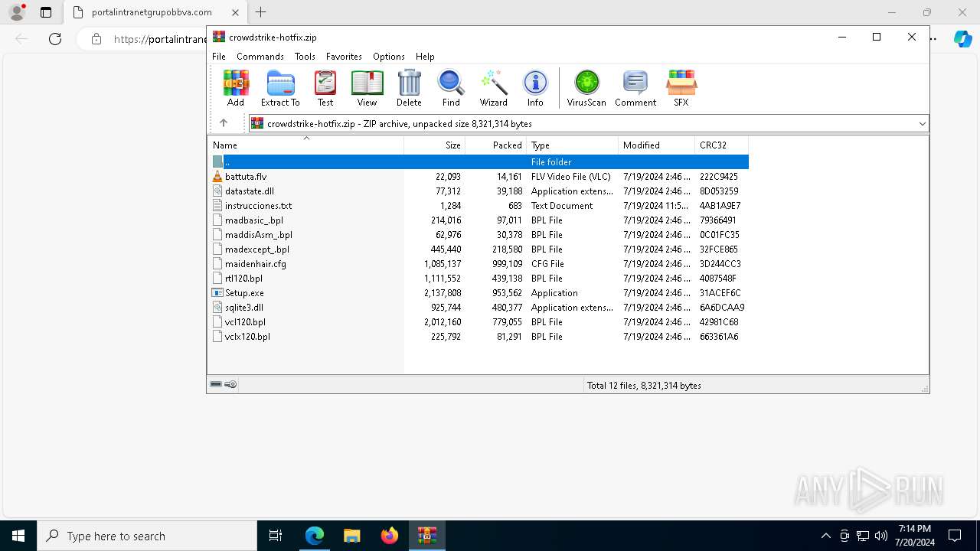Launch the Wizard tool
Viewport: 980px width, 551px height.
pyautogui.click(x=494, y=88)
